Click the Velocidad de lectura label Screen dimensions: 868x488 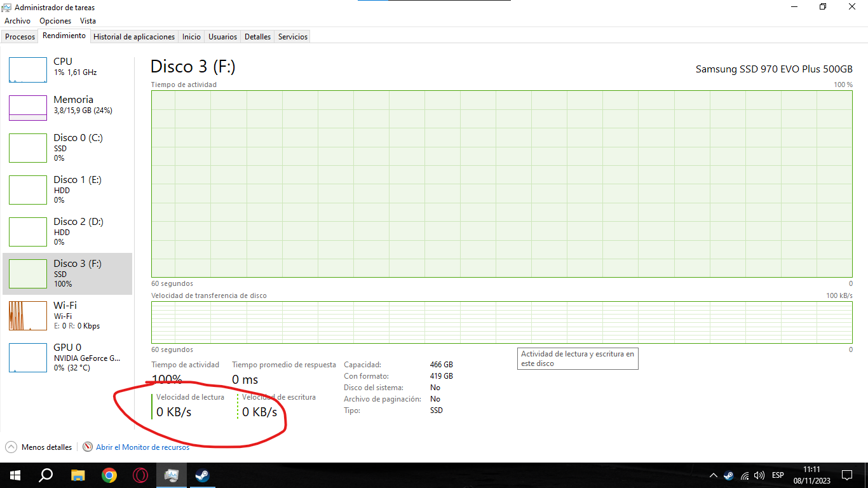pyautogui.click(x=190, y=397)
